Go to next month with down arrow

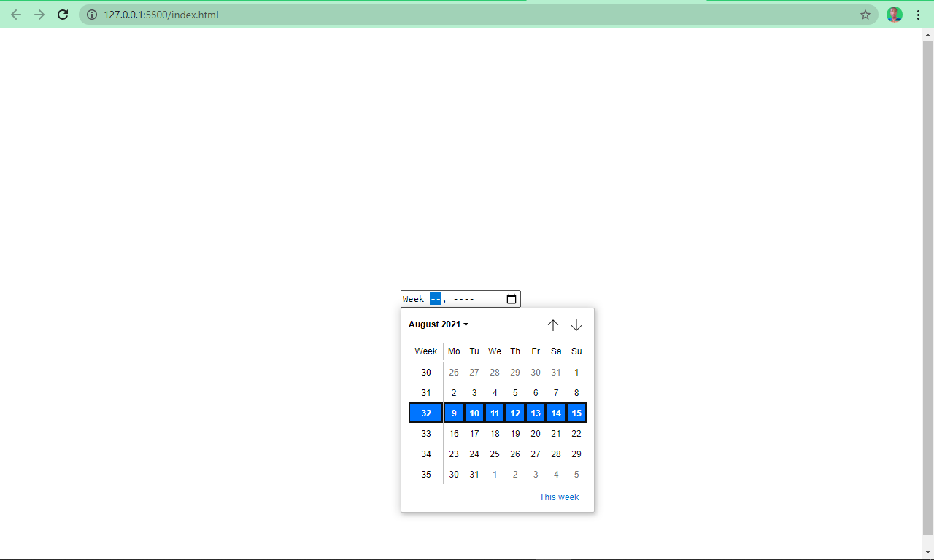(x=576, y=325)
